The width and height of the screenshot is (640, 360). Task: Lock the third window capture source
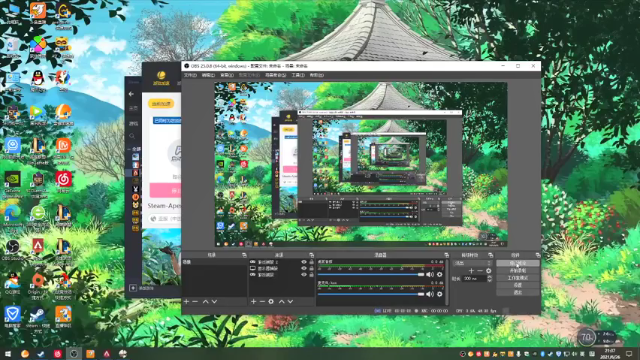point(311,275)
